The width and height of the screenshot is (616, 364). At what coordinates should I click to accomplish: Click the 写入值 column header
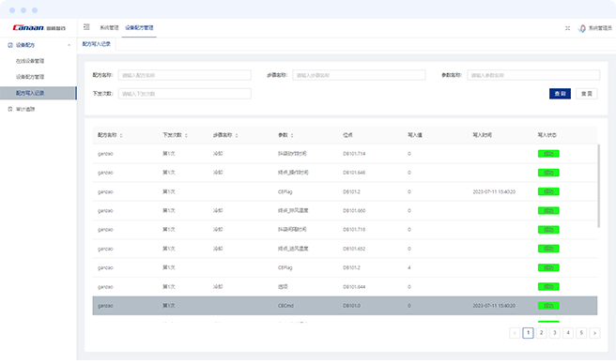click(x=415, y=135)
